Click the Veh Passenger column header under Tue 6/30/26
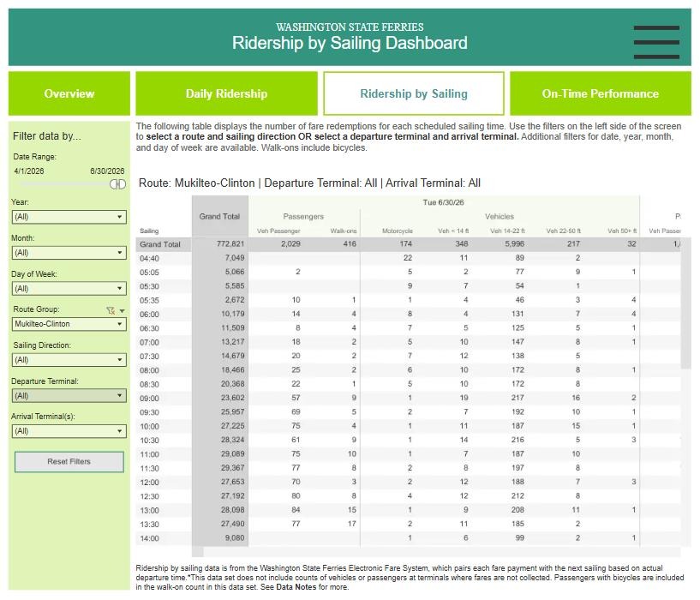The image size is (700, 600). [278, 231]
